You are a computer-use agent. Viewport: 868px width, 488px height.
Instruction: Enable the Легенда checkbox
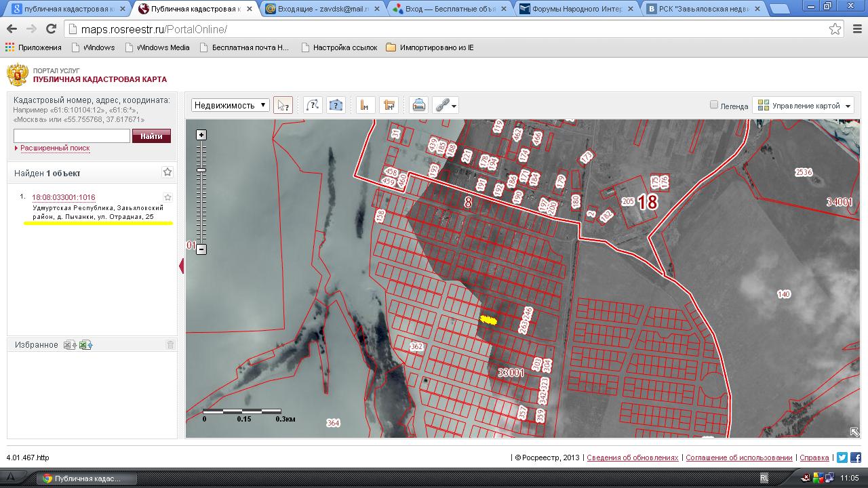[713, 104]
